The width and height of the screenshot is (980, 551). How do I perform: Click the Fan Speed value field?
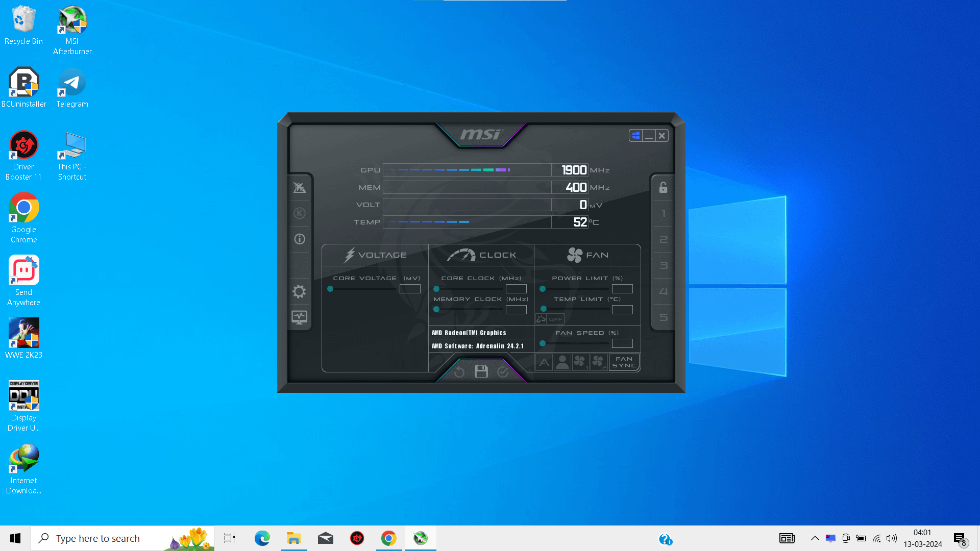pyautogui.click(x=622, y=343)
